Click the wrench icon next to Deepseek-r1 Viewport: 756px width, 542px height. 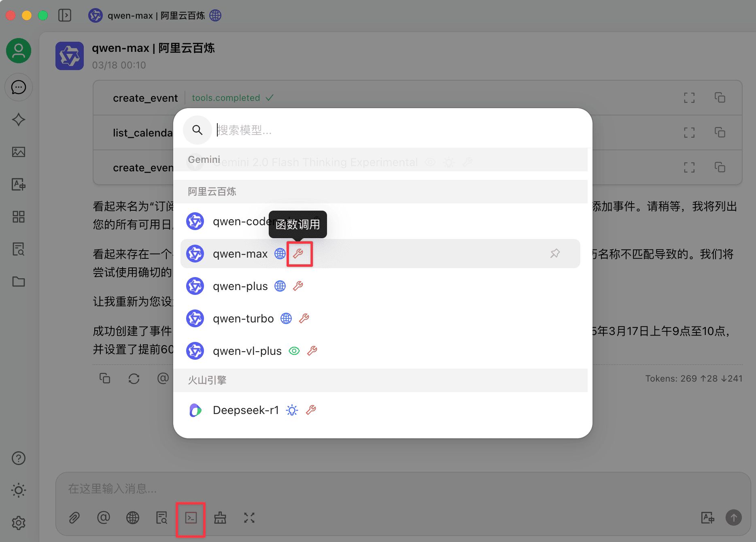tap(311, 410)
